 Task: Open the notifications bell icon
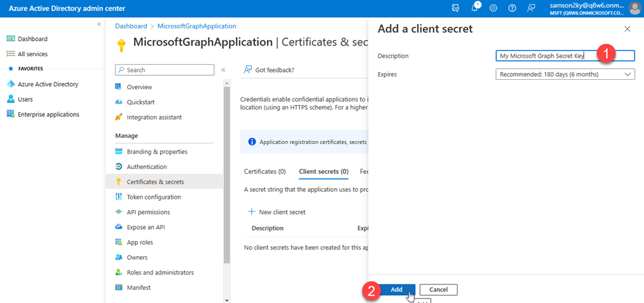click(475, 8)
